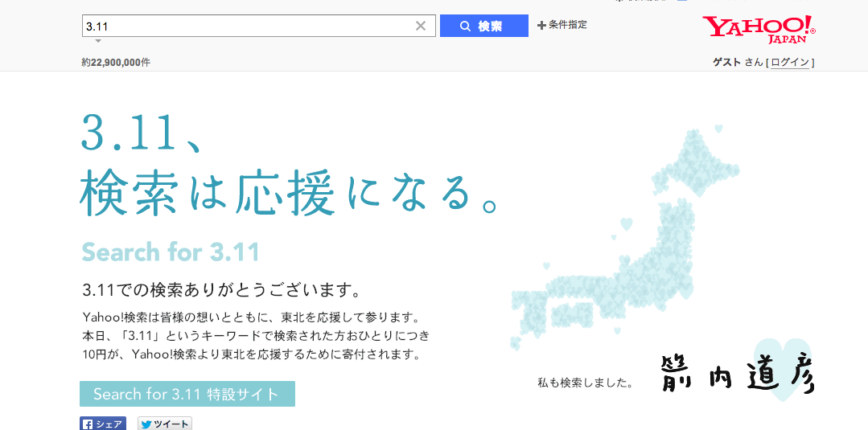Open the Search for 3.11 特設サイト button
The height and width of the screenshot is (430, 868).
[x=187, y=394]
